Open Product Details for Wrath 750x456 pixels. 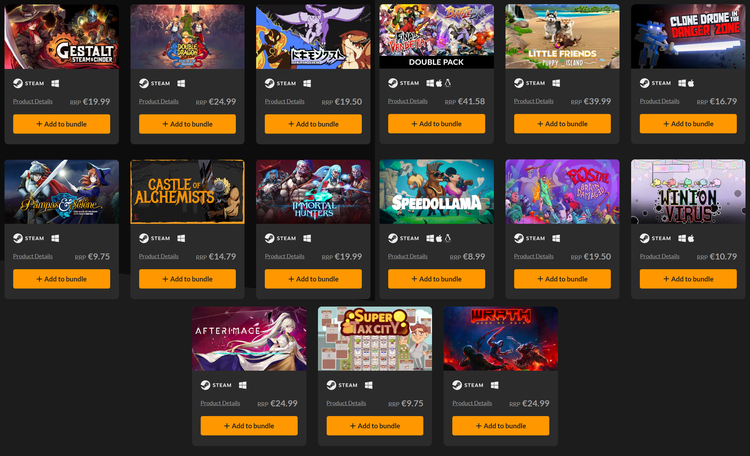pyautogui.click(x=472, y=403)
